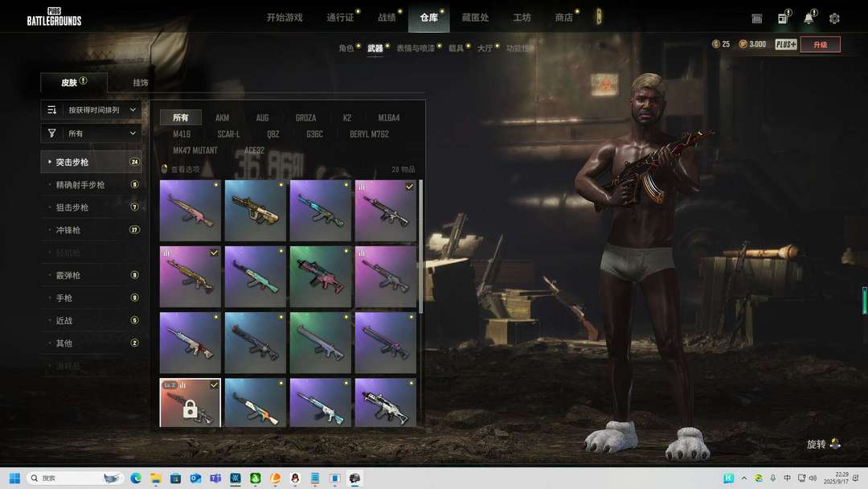Filter weapon skins by GROZA
Image resolution: width=868 pixels, height=489 pixels.
305,117
